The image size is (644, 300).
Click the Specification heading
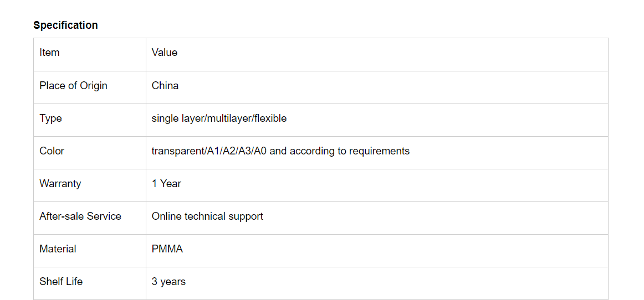pyautogui.click(x=65, y=25)
